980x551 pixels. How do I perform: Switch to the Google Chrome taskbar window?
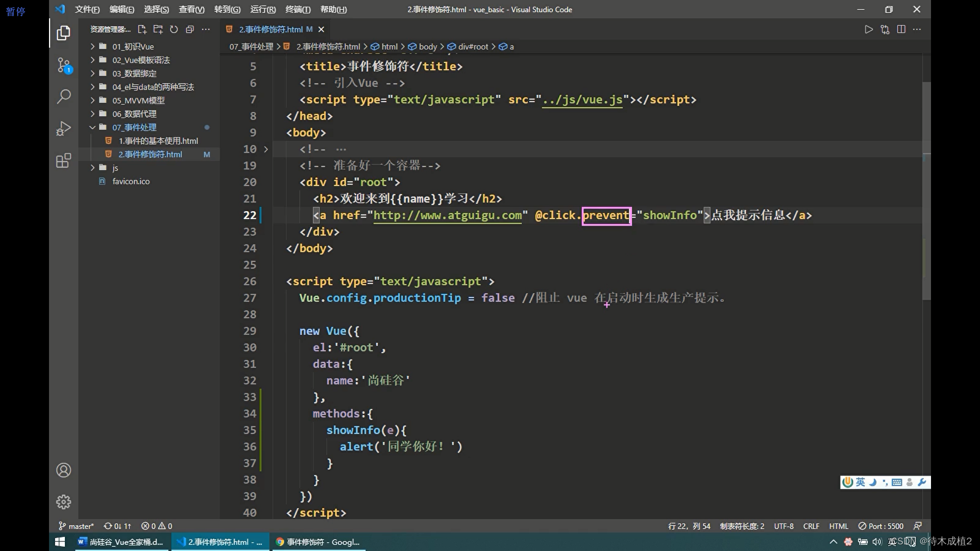click(x=318, y=542)
